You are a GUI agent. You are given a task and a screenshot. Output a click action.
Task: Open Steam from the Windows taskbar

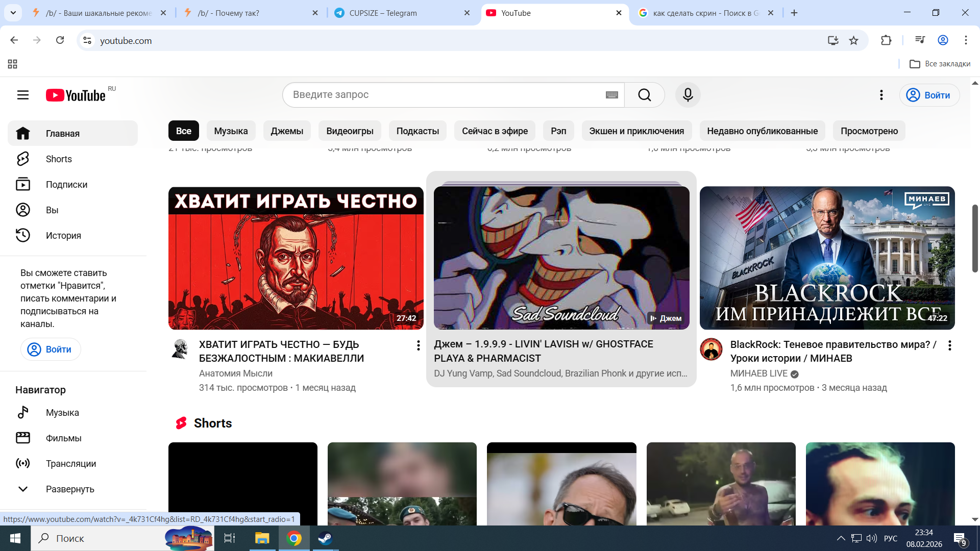(x=325, y=538)
